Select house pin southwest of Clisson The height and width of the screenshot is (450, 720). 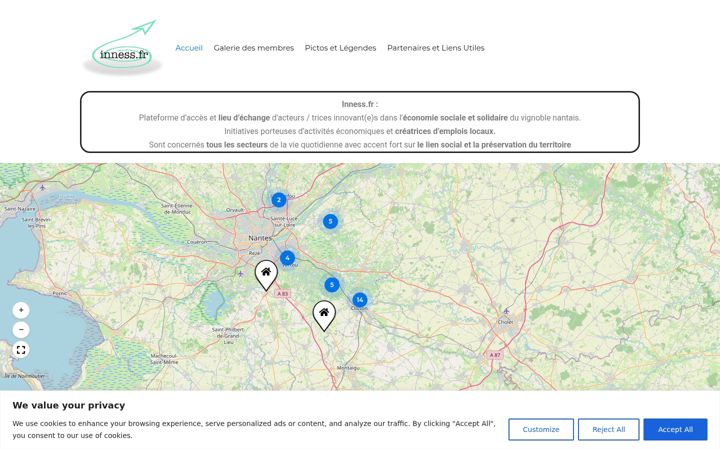(324, 315)
